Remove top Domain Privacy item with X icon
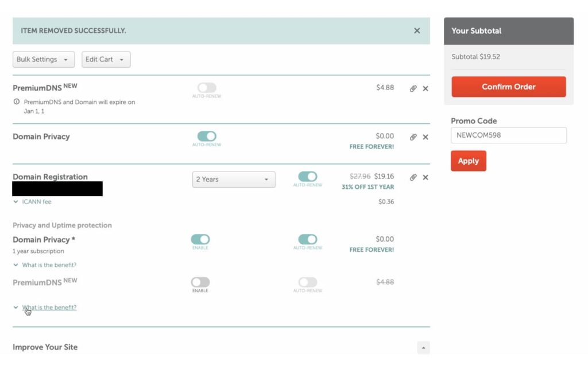The image size is (588, 378). (425, 137)
